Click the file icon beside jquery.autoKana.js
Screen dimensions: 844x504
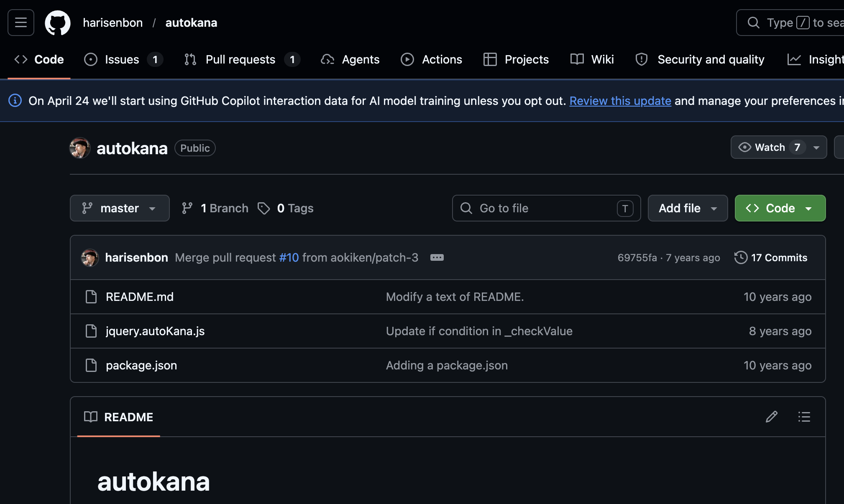[x=91, y=331]
